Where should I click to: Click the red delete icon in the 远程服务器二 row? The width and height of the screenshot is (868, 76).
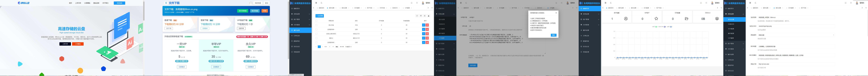click(x=427, y=42)
